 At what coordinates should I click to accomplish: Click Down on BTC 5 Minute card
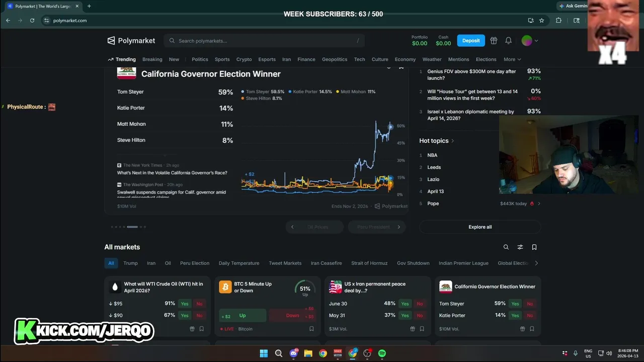coord(292,315)
